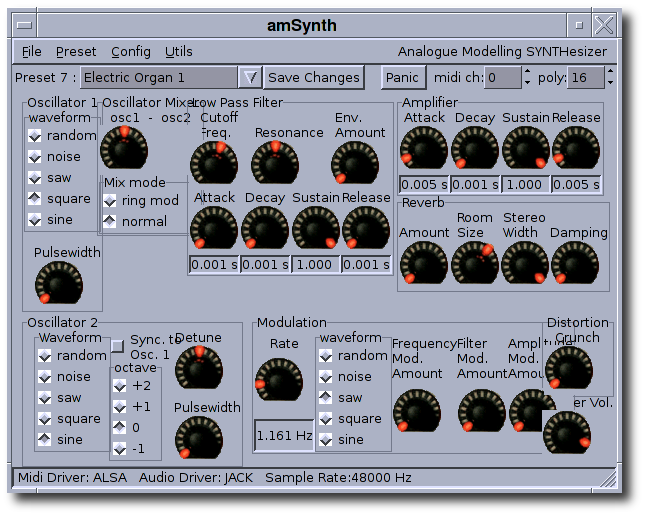This screenshot has height=516, width=645.
Task: Click the Cutoff Freq. knob
Action: (x=214, y=163)
